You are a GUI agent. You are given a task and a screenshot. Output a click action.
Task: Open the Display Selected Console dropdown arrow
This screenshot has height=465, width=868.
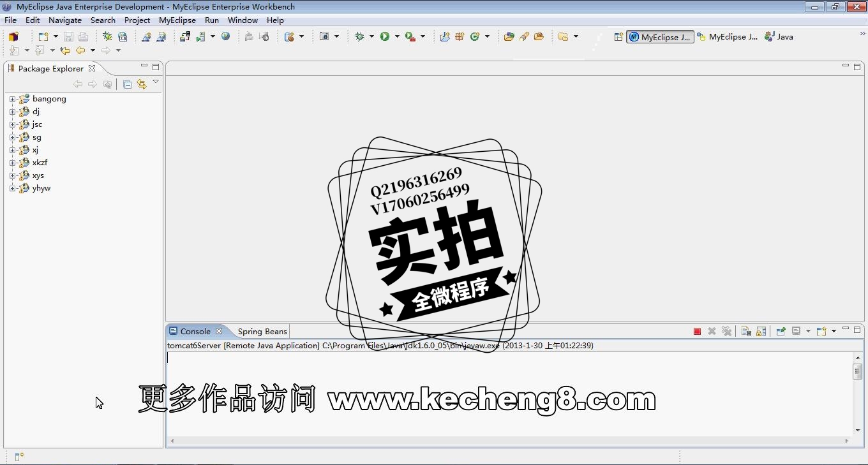pyautogui.click(x=808, y=331)
